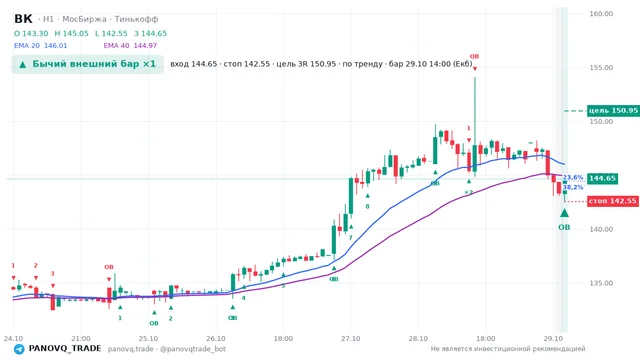Viewport: 640px width, 360px height.
Task: Click the O 143.30 open value
Action: coord(31,33)
